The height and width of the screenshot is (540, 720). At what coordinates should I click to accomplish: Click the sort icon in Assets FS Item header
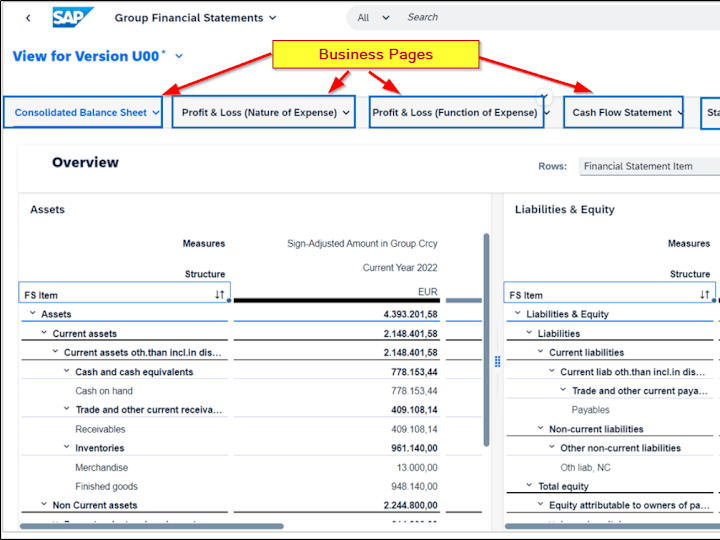tap(219, 295)
